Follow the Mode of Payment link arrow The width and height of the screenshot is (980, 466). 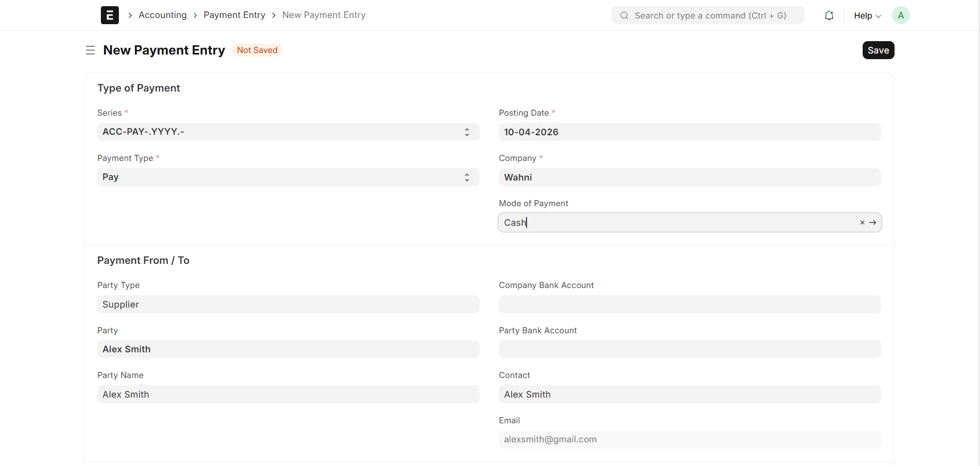[x=872, y=223]
